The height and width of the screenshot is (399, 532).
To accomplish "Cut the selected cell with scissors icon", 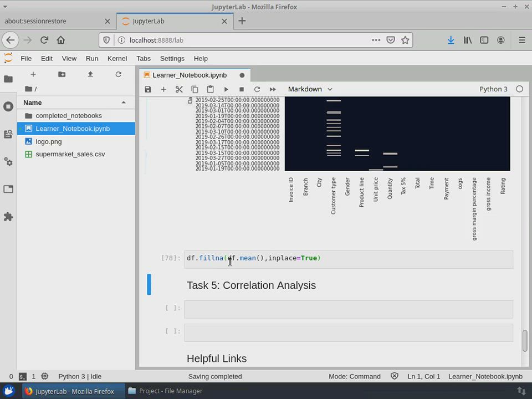I will point(179,89).
